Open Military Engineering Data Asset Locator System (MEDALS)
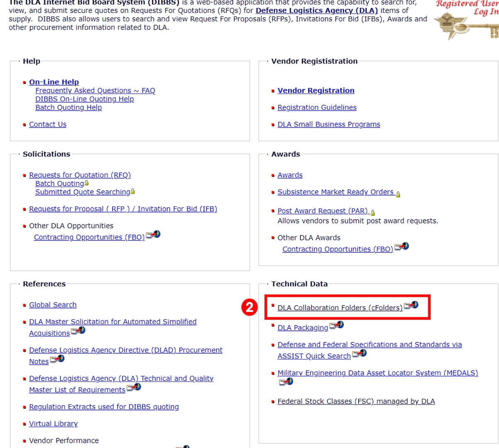The image size is (499, 448). pos(378,373)
